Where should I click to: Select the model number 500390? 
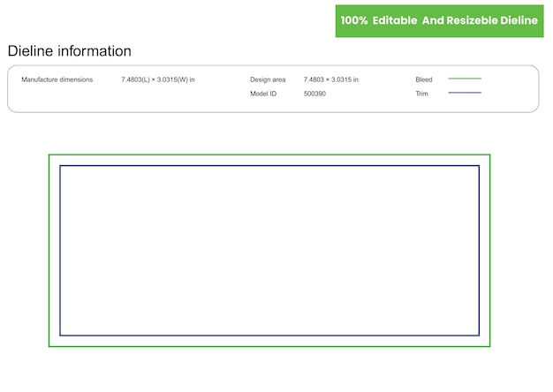314,94
